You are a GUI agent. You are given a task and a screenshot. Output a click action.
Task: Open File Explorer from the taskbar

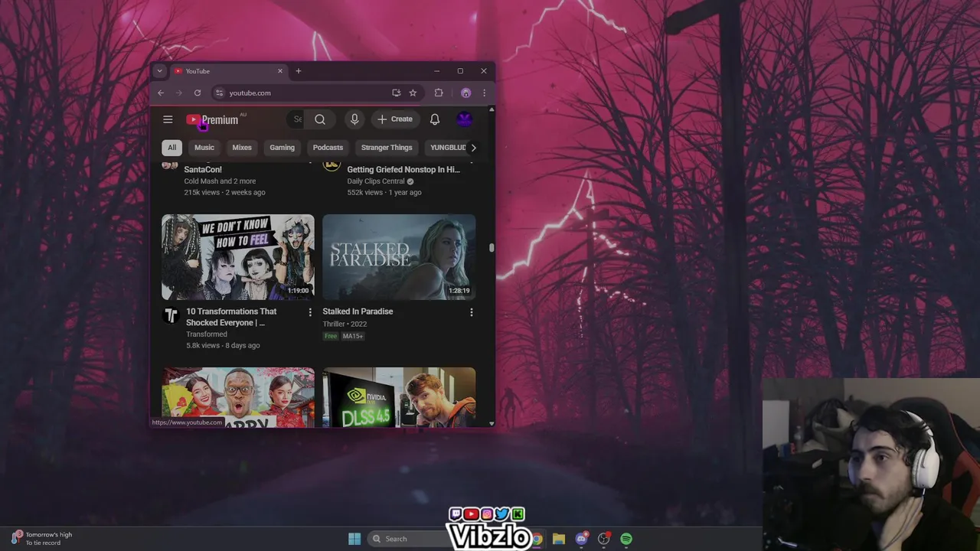559,539
